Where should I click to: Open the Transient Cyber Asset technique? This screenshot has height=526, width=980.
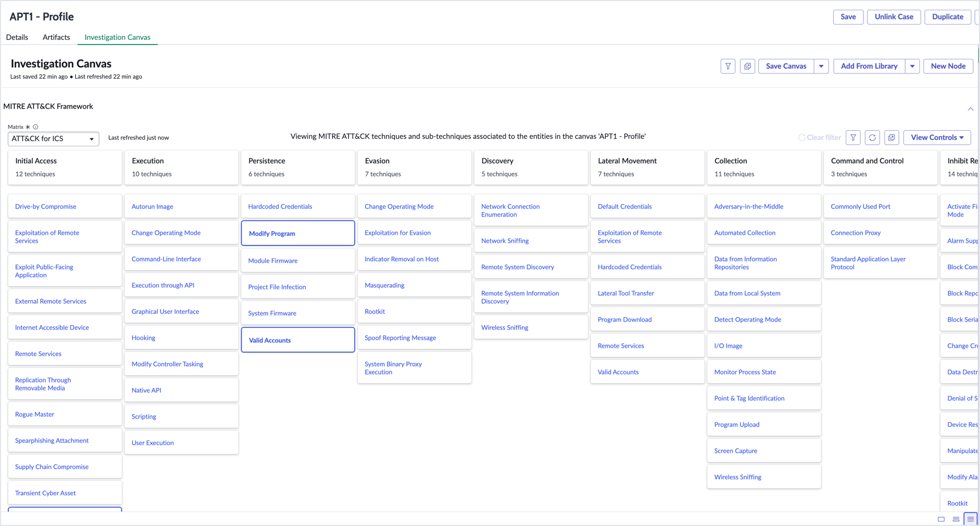65,493
